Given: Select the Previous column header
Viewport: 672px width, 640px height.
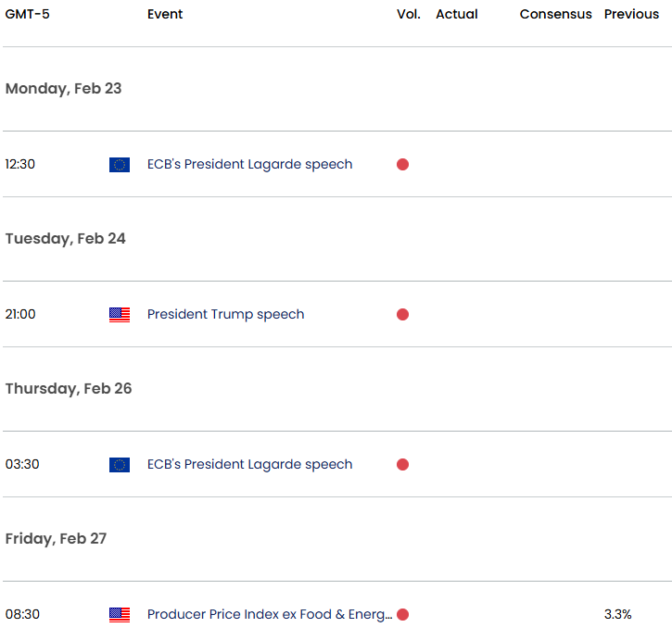Looking at the screenshot, I should point(631,15).
